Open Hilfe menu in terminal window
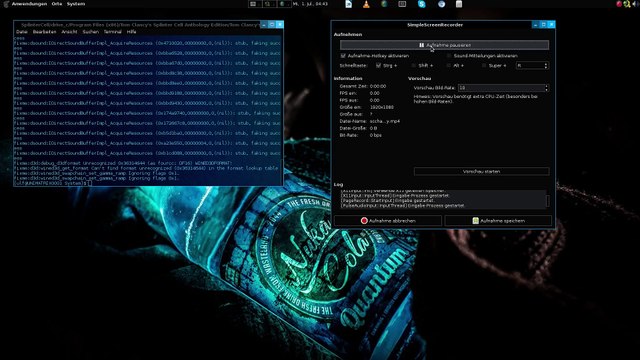 [x=131, y=32]
